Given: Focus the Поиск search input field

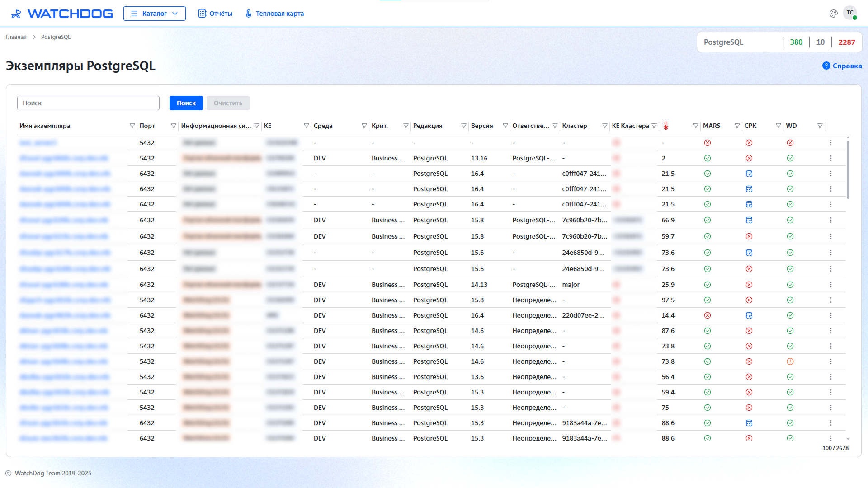Looking at the screenshot, I should click(x=88, y=103).
